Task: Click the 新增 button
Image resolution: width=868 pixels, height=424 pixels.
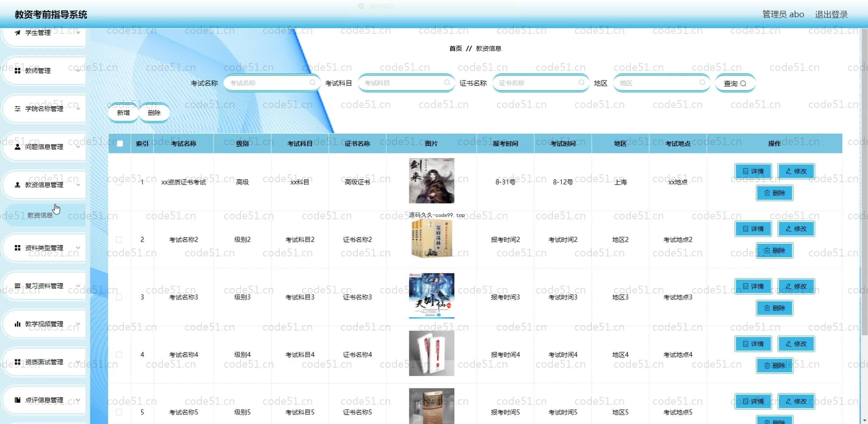Action: pyautogui.click(x=123, y=113)
